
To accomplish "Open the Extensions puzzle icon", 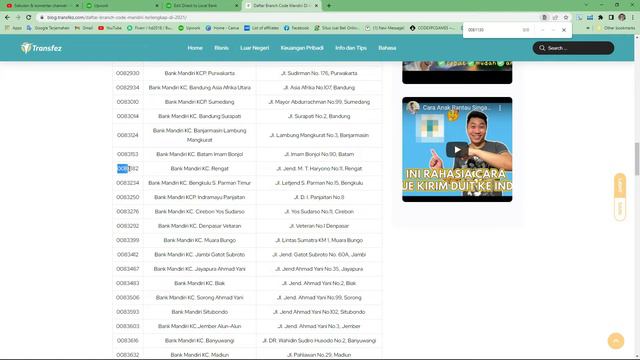I will (x=600, y=18).
